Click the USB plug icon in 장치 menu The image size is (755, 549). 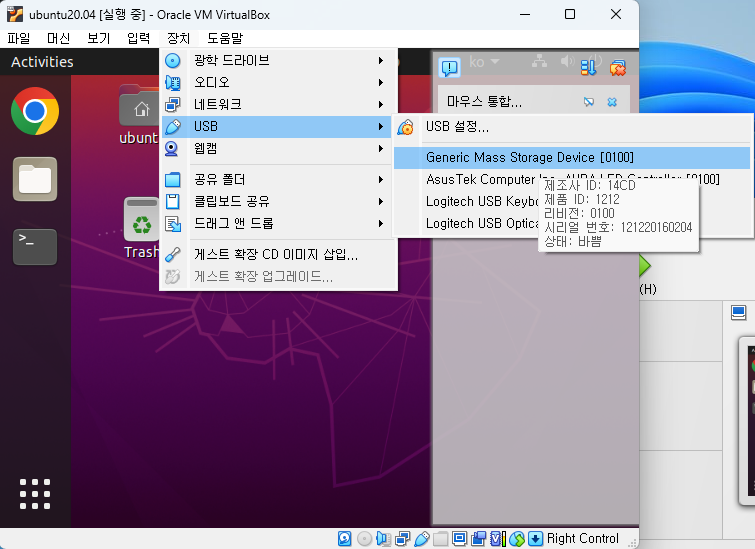tap(173, 127)
